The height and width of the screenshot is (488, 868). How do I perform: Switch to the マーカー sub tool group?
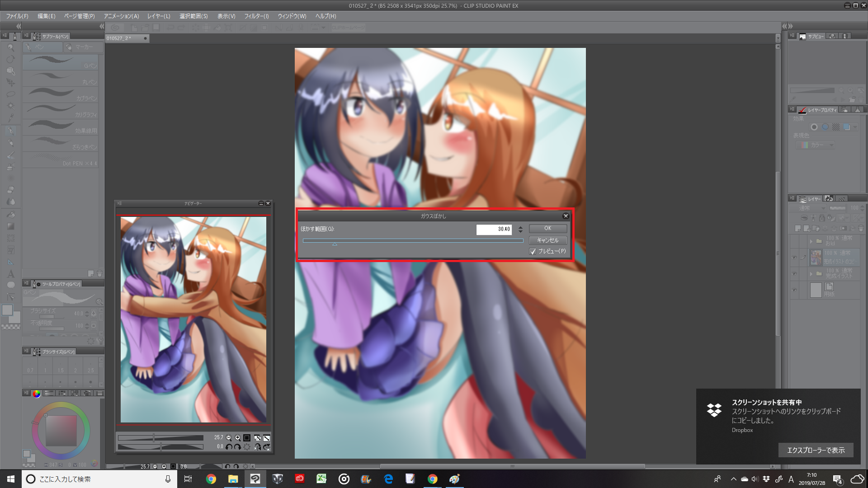[x=83, y=47]
